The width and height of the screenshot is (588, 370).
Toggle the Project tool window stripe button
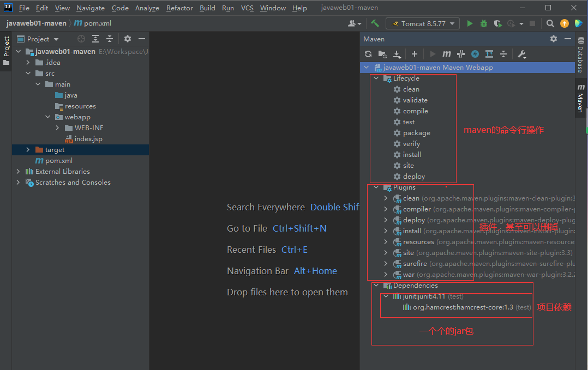point(6,50)
